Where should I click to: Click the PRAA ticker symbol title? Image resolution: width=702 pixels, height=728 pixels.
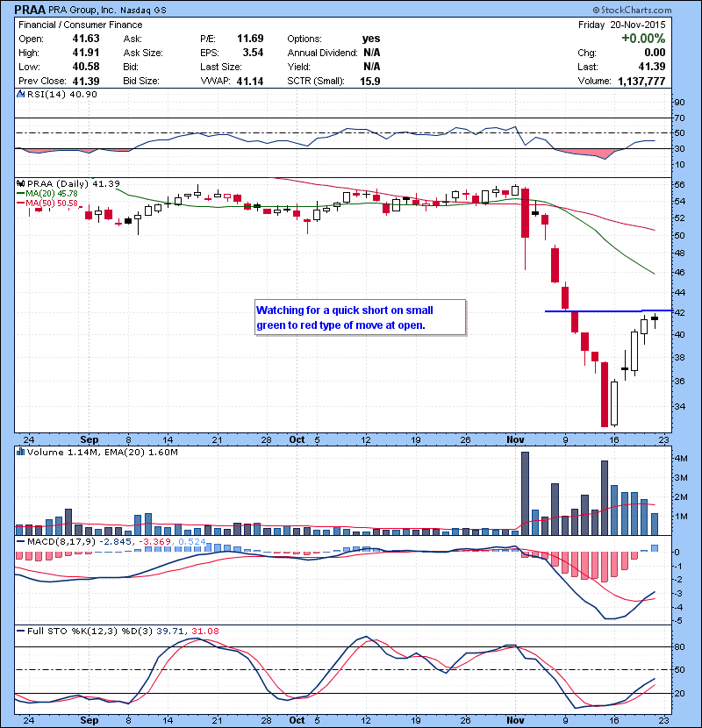pos(30,10)
